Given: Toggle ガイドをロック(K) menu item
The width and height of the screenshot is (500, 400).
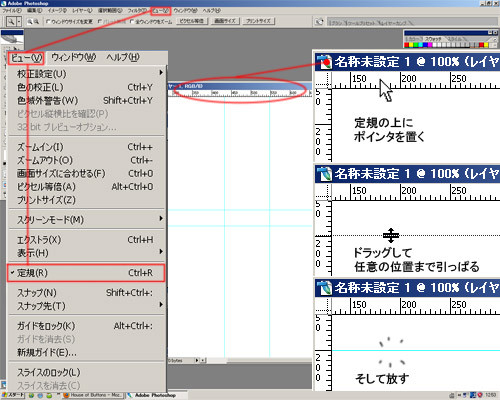Looking at the screenshot, I should [86, 326].
